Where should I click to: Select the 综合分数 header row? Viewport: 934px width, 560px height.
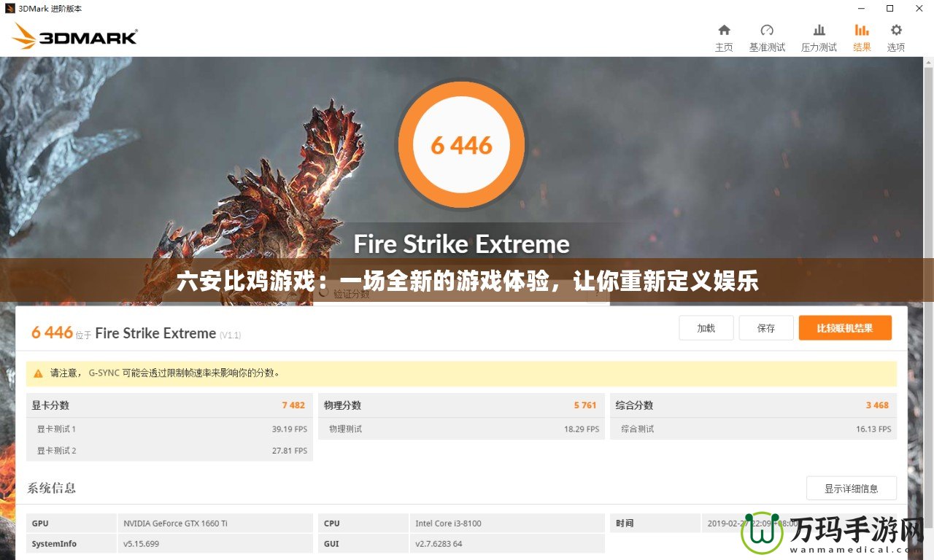coord(753,405)
